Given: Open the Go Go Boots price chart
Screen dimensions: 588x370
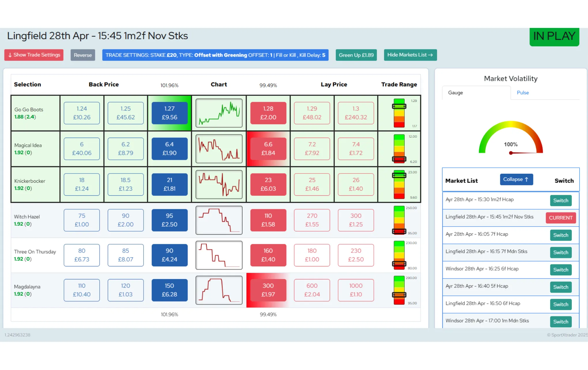Looking at the screenshot, I should click(x=219, y=113).
